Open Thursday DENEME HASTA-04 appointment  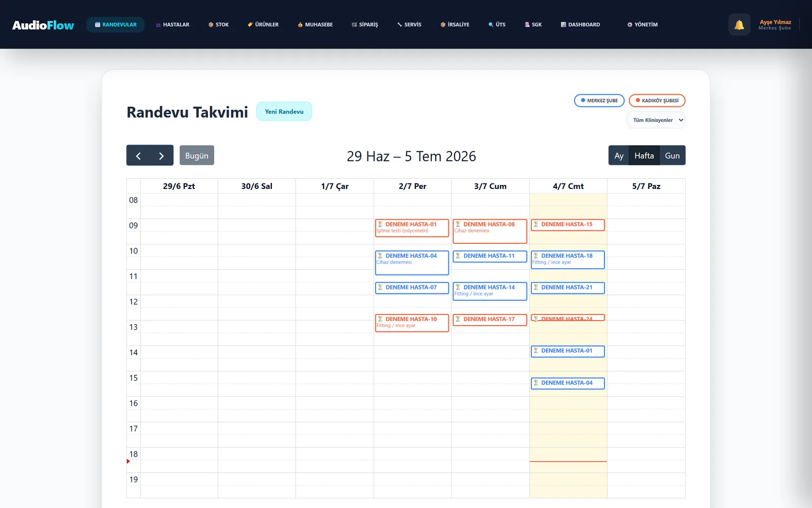412,263
